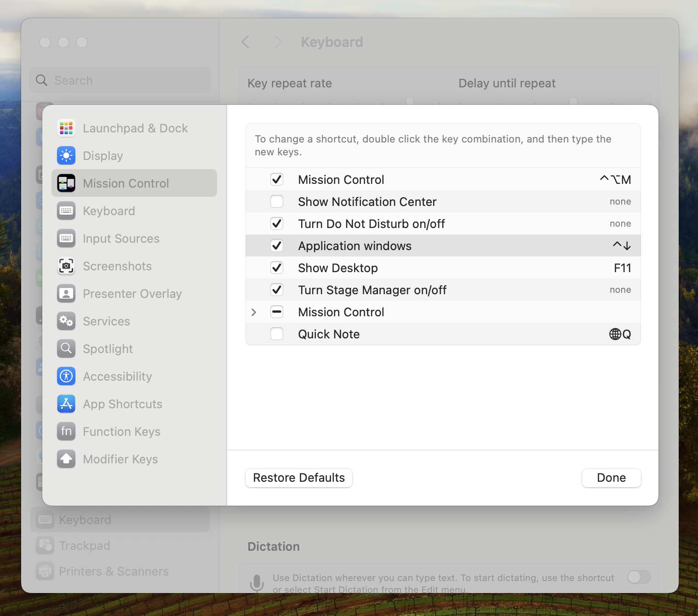Click the F11 Show Desktop shortcut
Viewport: 698px width, 616px height.
coord(623,268)
